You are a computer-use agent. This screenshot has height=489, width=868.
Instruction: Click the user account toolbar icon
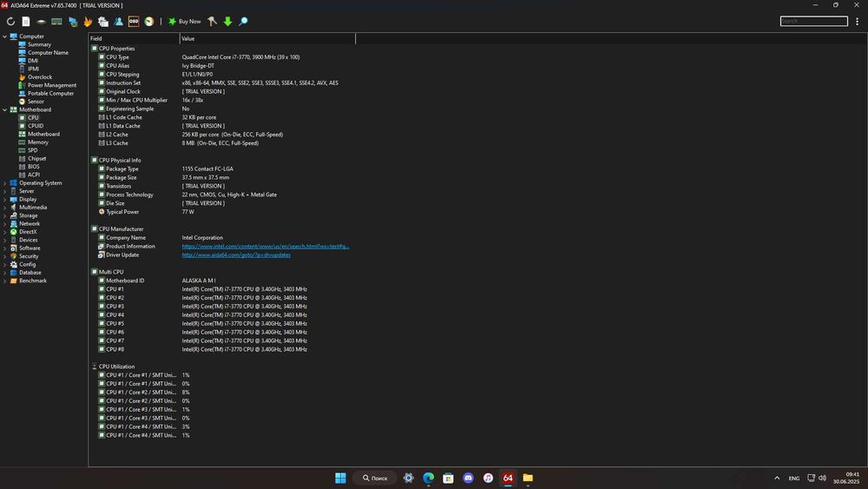pos(118,22)
